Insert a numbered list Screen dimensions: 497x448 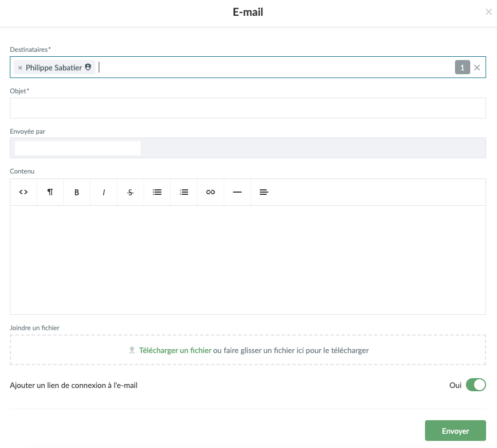tap(184, 192)
